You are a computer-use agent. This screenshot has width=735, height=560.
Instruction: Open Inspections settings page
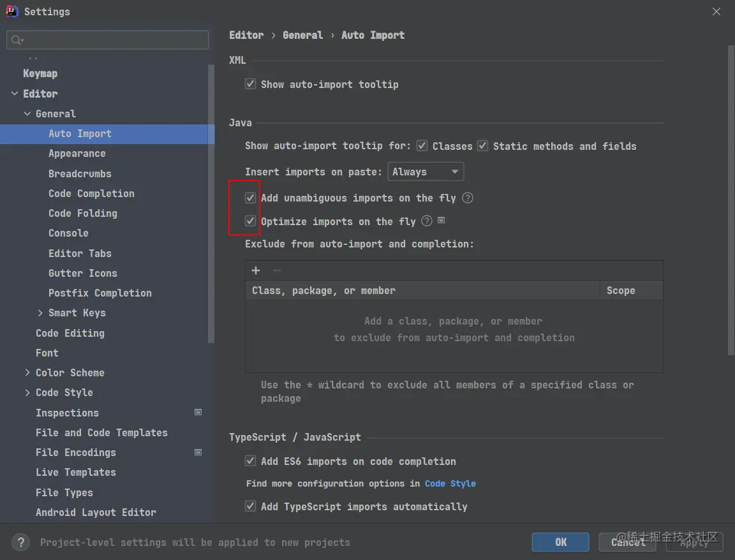point(67,413)
